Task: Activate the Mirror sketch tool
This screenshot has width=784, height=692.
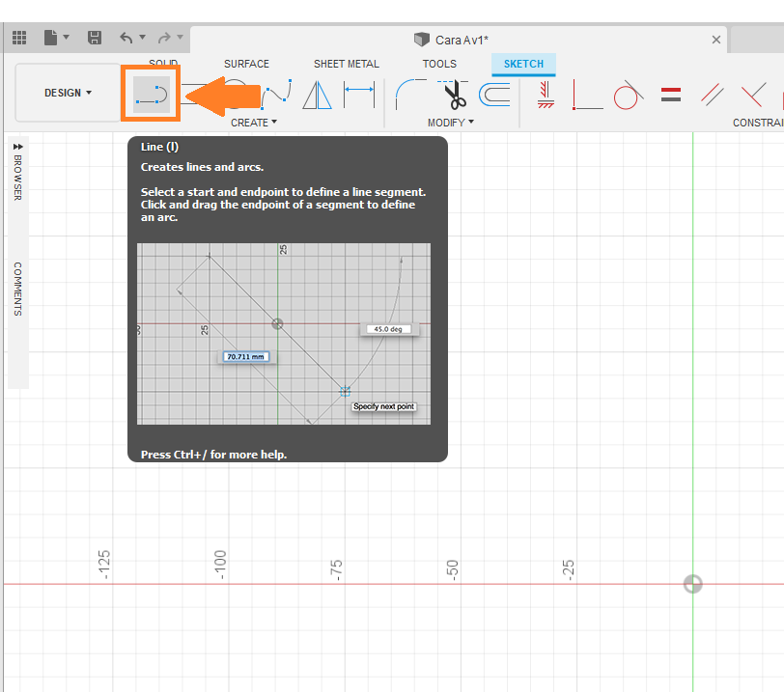Action: (x=317, y=95)
